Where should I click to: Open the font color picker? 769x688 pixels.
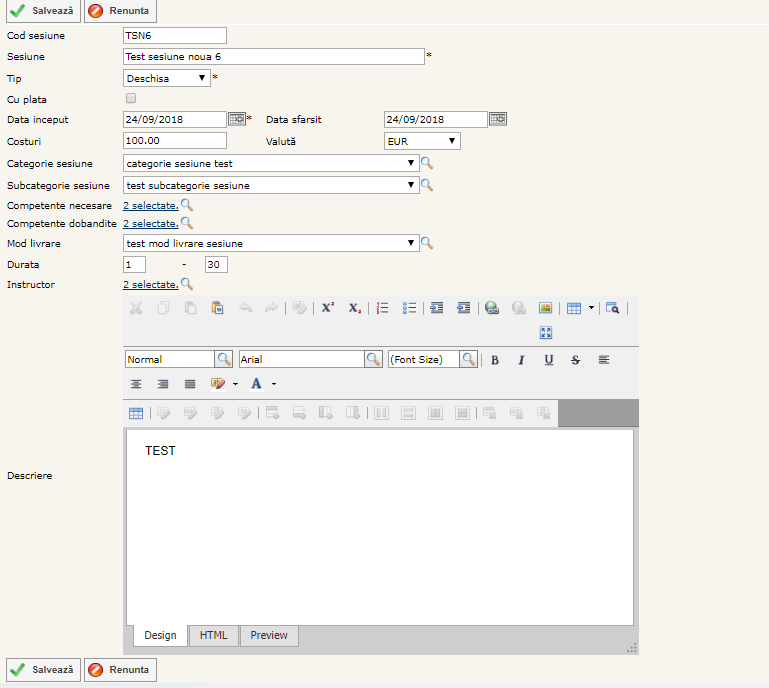257,384
